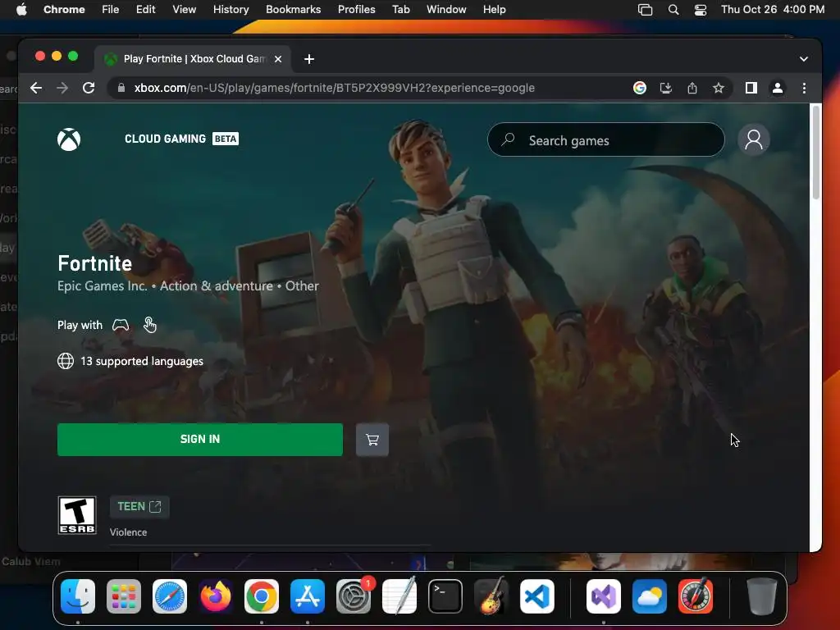Open the History menu
Image resolution: width=840 pixels, height=630 pixels.
[231, 9]
